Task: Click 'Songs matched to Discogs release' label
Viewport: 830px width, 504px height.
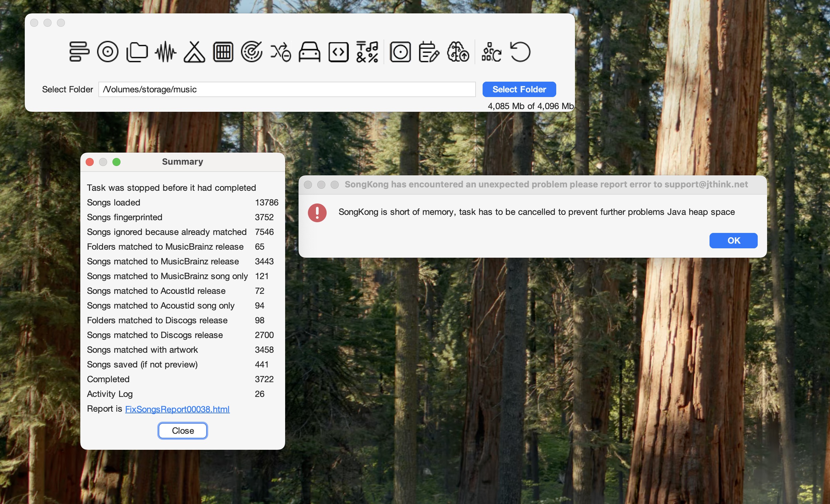Action: coord(155,335)
